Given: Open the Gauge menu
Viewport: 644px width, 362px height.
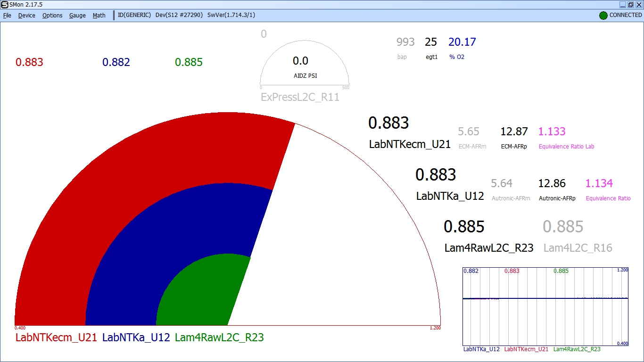Looking at the screenshot, I should (77, 16).
